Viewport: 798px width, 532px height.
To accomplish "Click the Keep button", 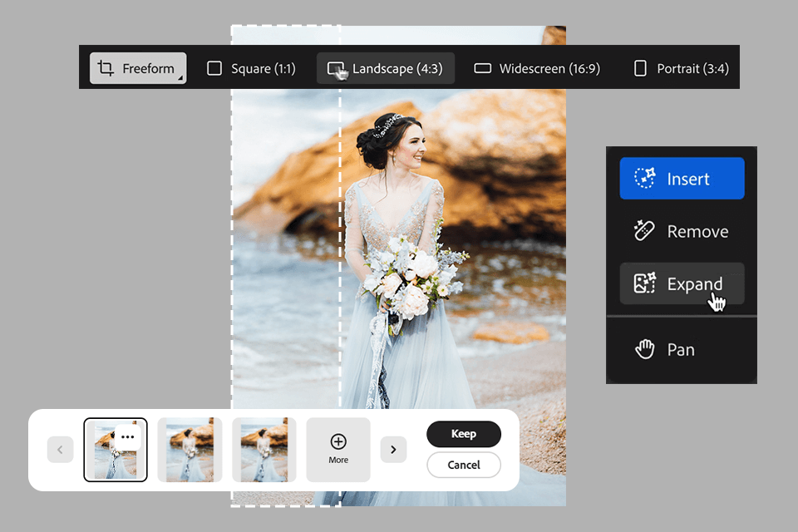I will click(464, 434).
